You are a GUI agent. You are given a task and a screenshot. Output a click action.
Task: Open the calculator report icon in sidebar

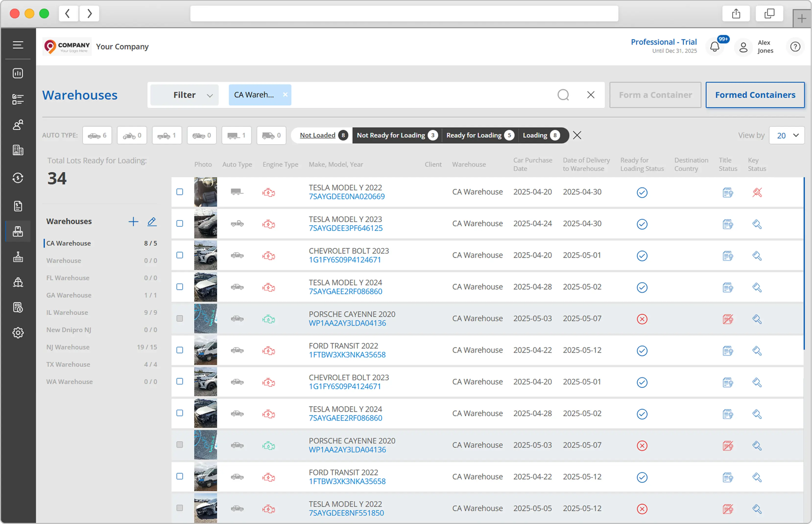[18, 308]
